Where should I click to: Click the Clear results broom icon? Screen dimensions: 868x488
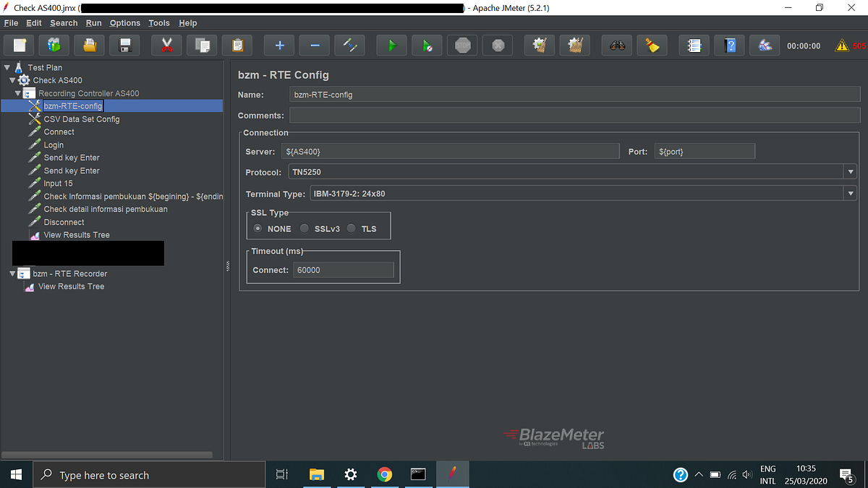(540, 46)
